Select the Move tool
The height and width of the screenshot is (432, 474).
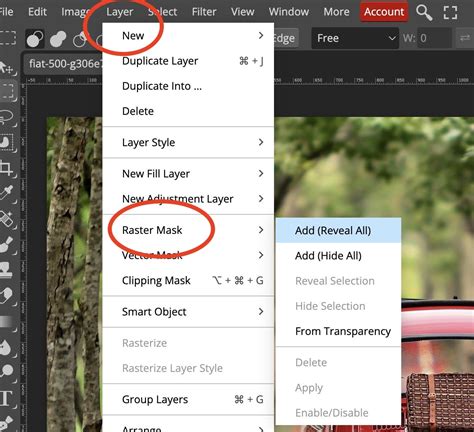[6, 68]
